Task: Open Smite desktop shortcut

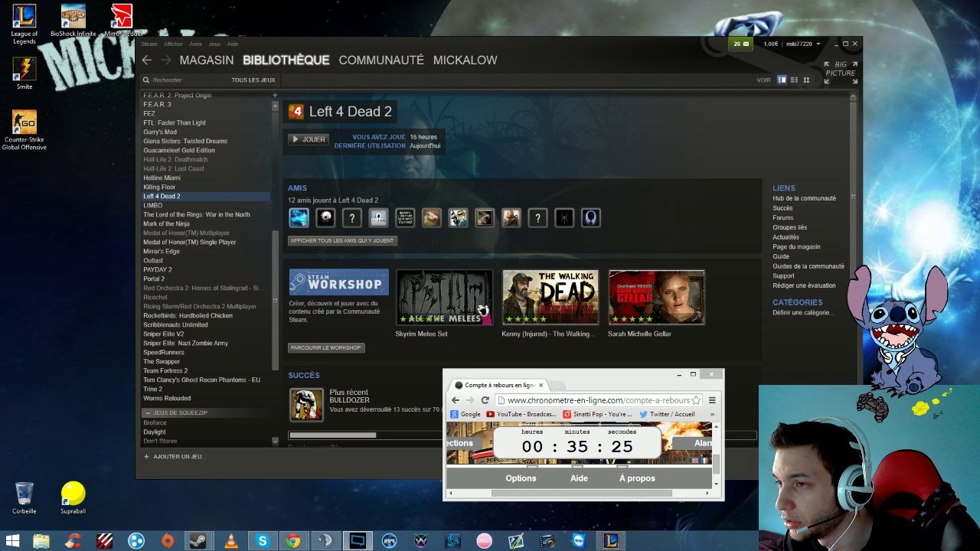Action: [24, 73]
